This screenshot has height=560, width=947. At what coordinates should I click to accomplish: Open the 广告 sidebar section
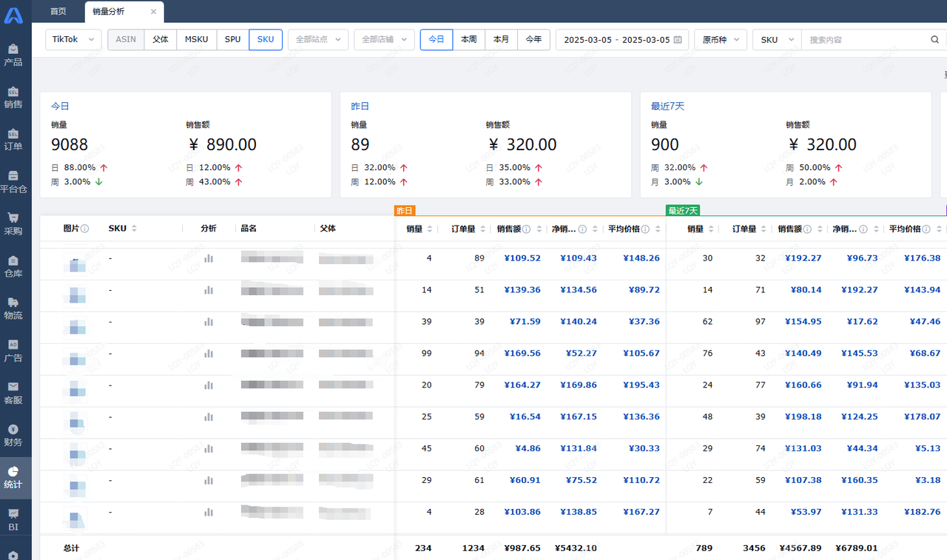13,351
